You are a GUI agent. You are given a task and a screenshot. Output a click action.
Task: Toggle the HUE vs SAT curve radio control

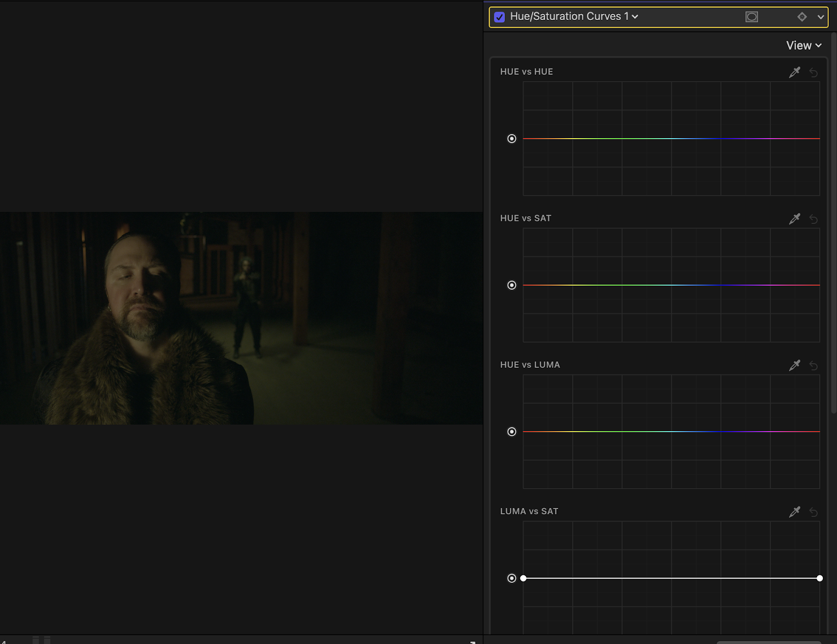(x=512, y=285)
